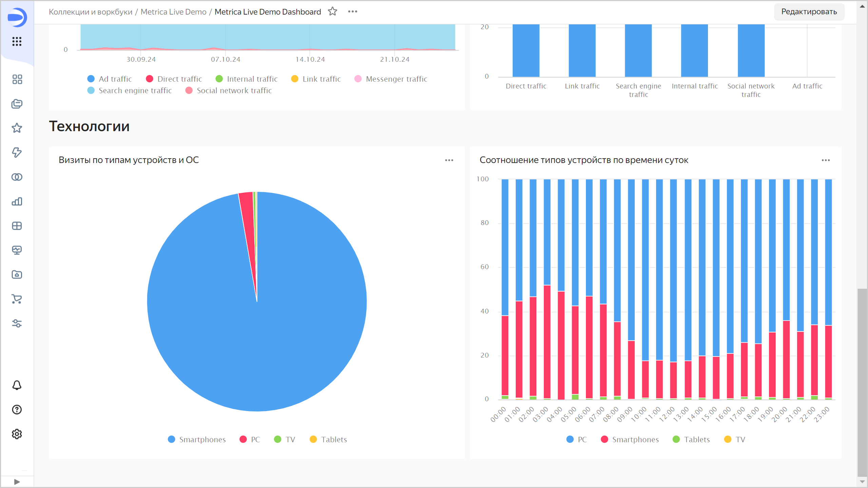Screen dimensions: 868x488
Task: Open Favorites star in sidebar
Action: [x=17, y=128]
